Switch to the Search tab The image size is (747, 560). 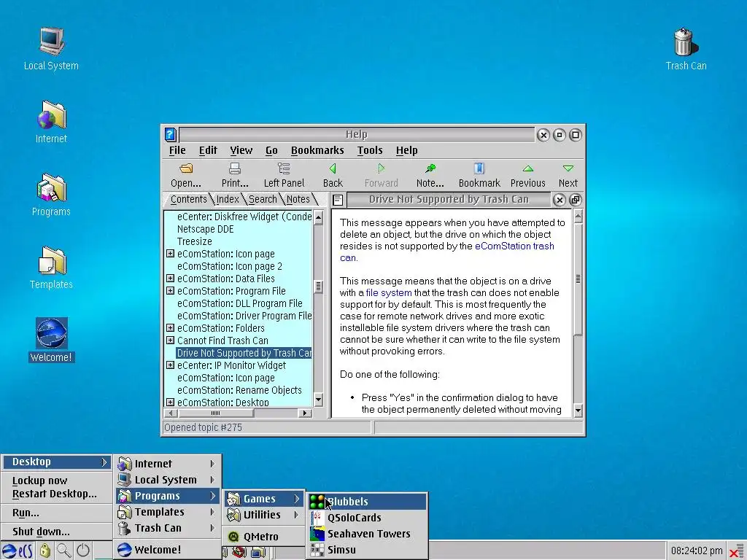point(263,199)
